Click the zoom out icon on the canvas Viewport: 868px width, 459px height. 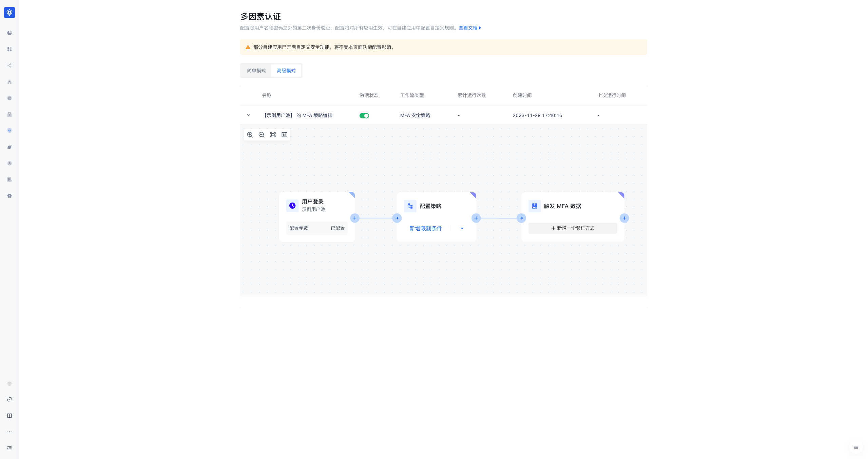(x=262, y=135)
